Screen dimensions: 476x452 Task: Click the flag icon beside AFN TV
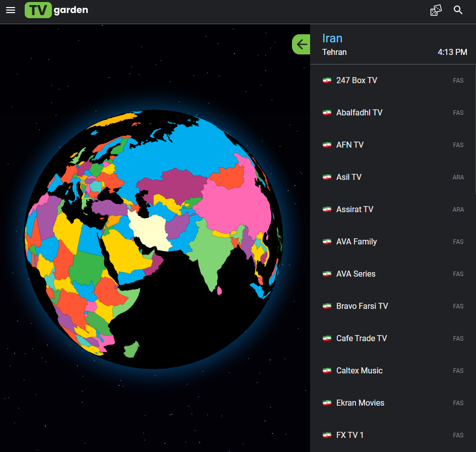pyautogui.click(x=327, y=145)
